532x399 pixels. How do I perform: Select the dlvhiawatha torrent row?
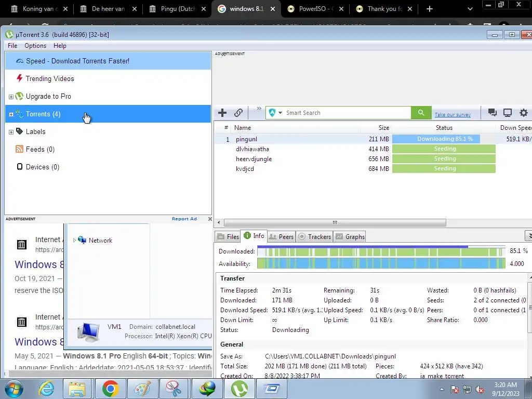click(373, 149)
